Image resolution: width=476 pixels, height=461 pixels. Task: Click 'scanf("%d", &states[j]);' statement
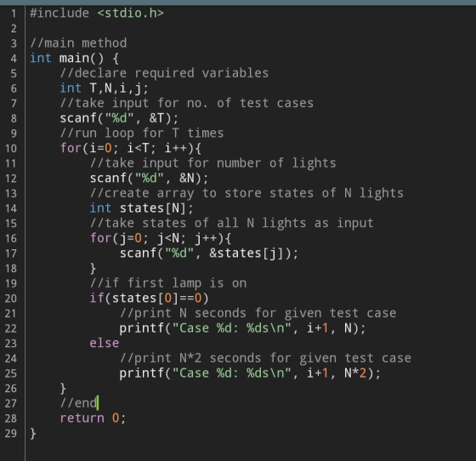(209, 253)
